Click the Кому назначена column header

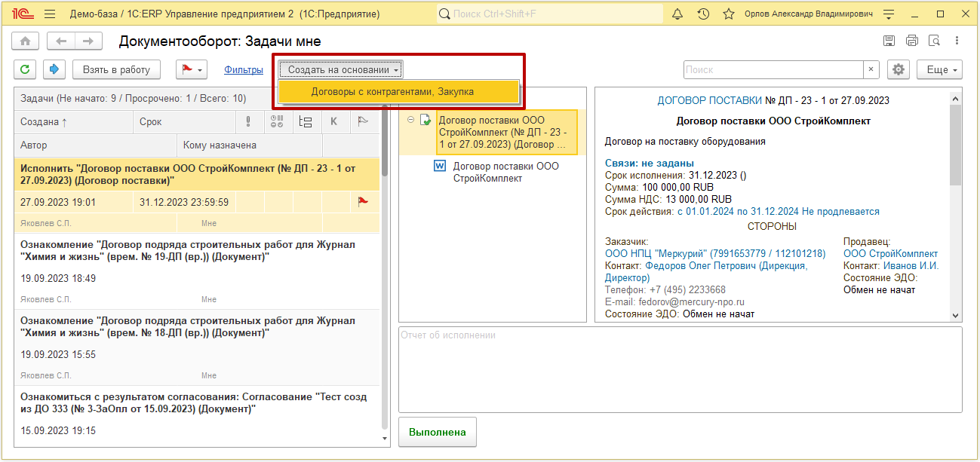pos(250,145)
